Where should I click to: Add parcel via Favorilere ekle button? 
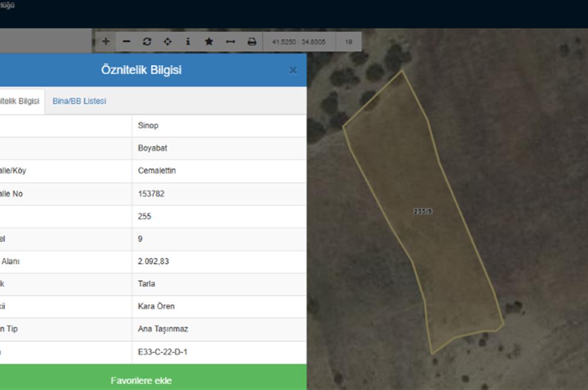coord(153,378)
